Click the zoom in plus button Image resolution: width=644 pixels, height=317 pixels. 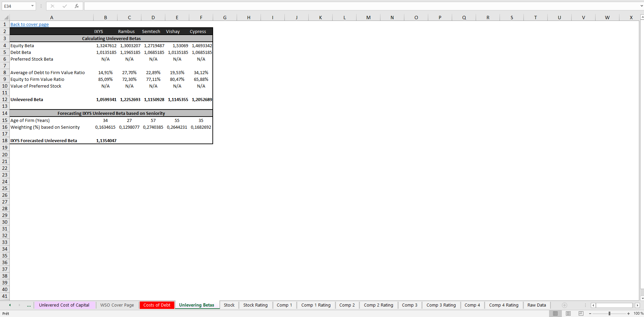click(x=629, y=314)
